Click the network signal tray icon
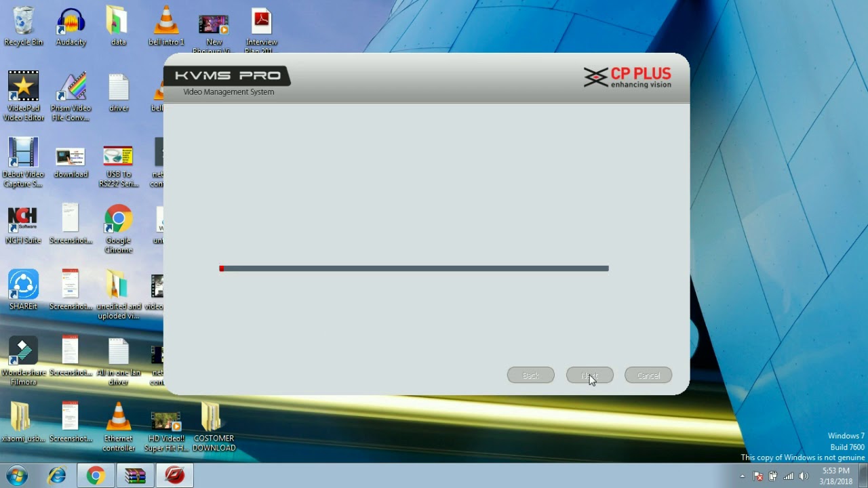Screen dimensions: 868x488 [789, 476]
